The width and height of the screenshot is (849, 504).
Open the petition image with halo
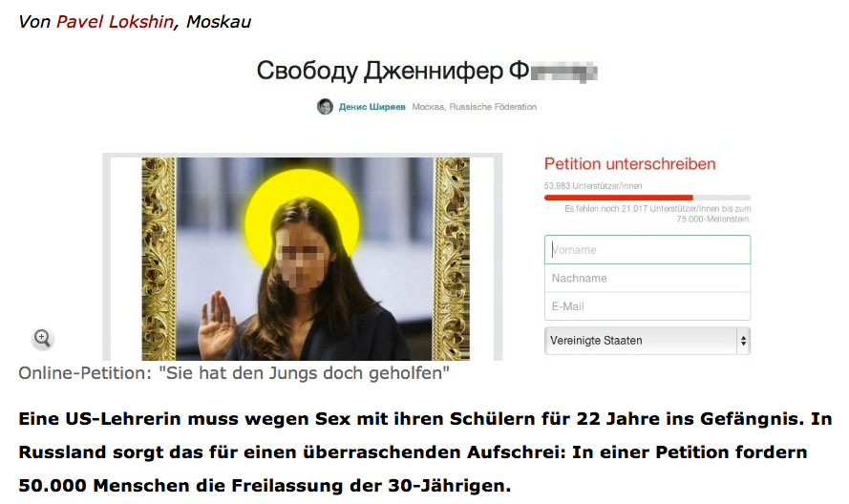306,259
